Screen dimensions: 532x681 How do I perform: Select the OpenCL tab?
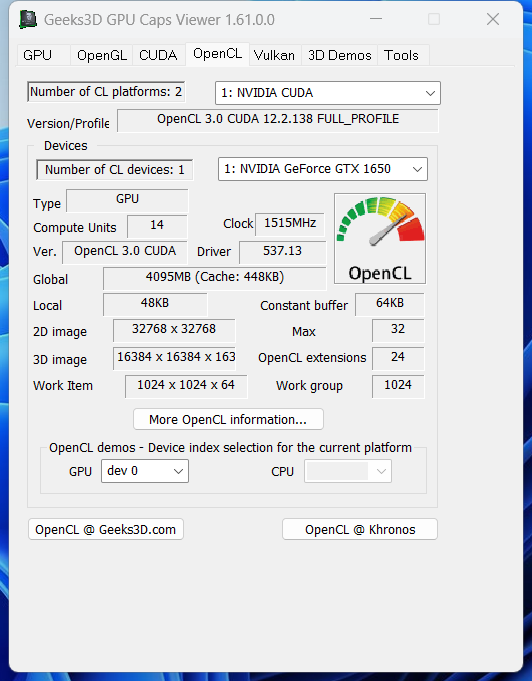(218, 54)
